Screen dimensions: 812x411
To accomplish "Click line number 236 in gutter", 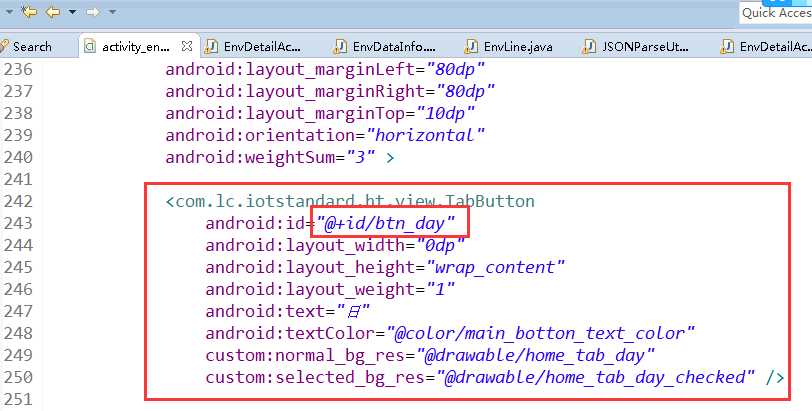I will click(18, 69).
